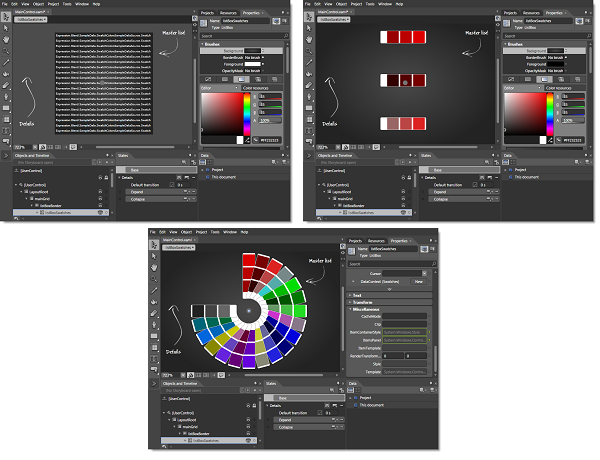Expand the Text section in bottom window

350,295
